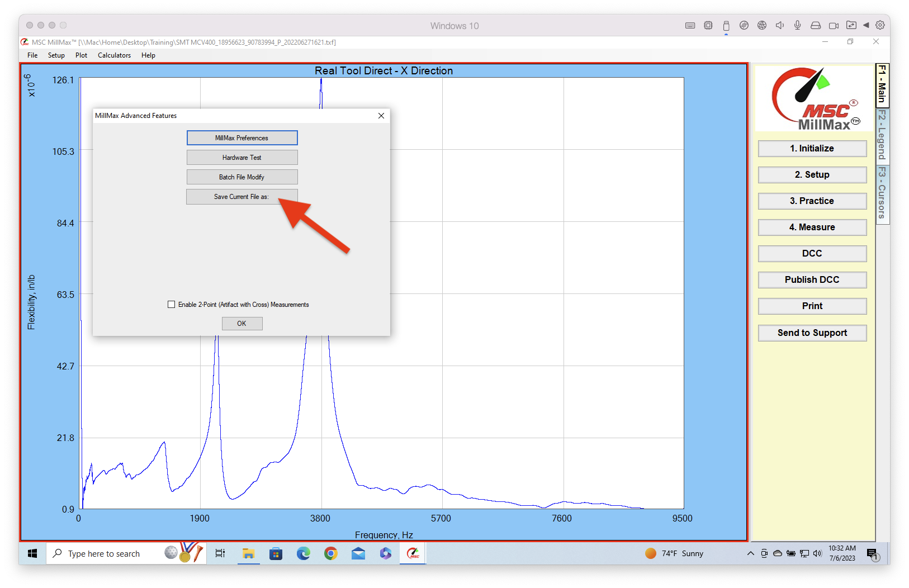909x588 pixels.
Task: Open File Explorer from the taskbar
Action: coord(249,554)
